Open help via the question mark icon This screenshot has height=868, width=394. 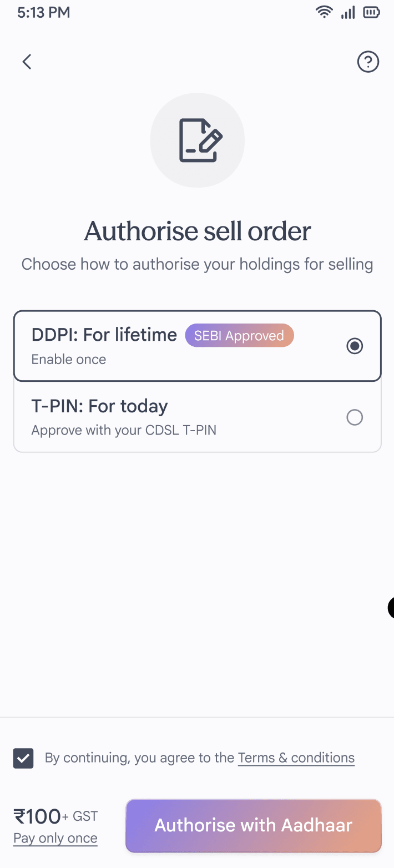[x=368, y=62]
